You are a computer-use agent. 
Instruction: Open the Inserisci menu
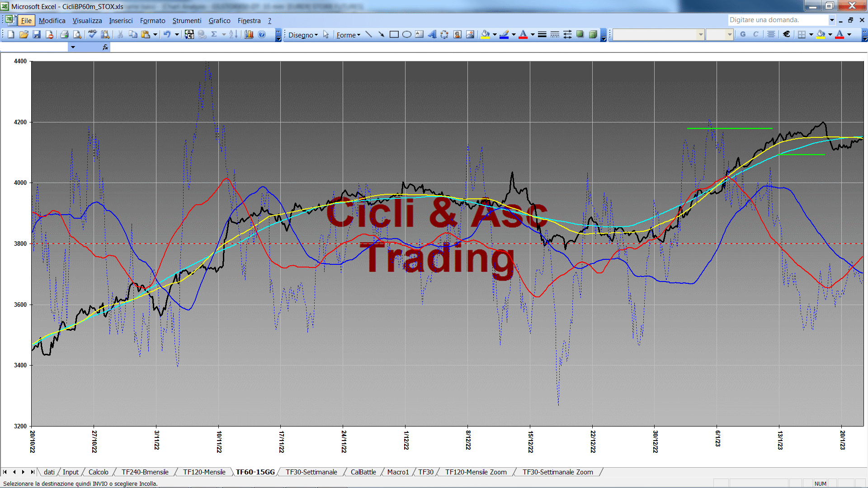pyautogui.click(x=121, y=20)
